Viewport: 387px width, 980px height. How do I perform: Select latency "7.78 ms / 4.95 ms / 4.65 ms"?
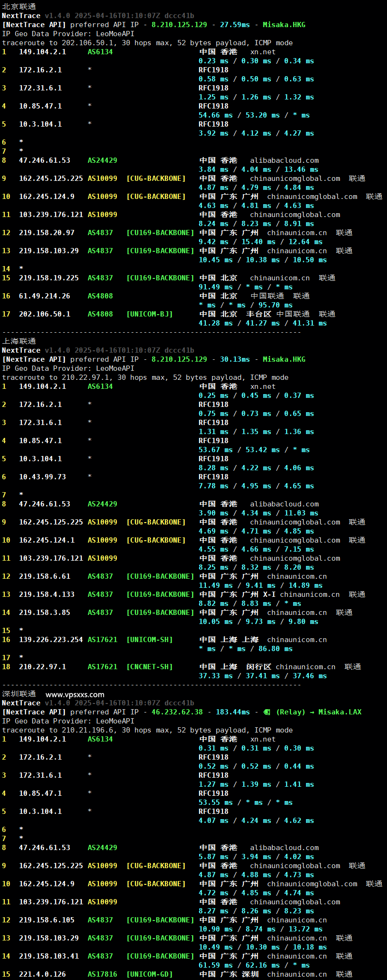pyautogui.click(x=256, y=486)
